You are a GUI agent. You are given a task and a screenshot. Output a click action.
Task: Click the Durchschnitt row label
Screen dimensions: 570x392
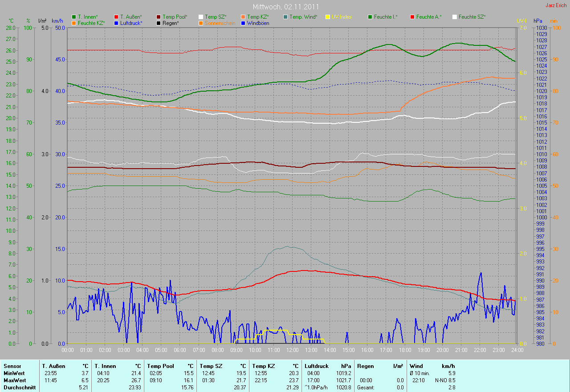coord(19,387)
